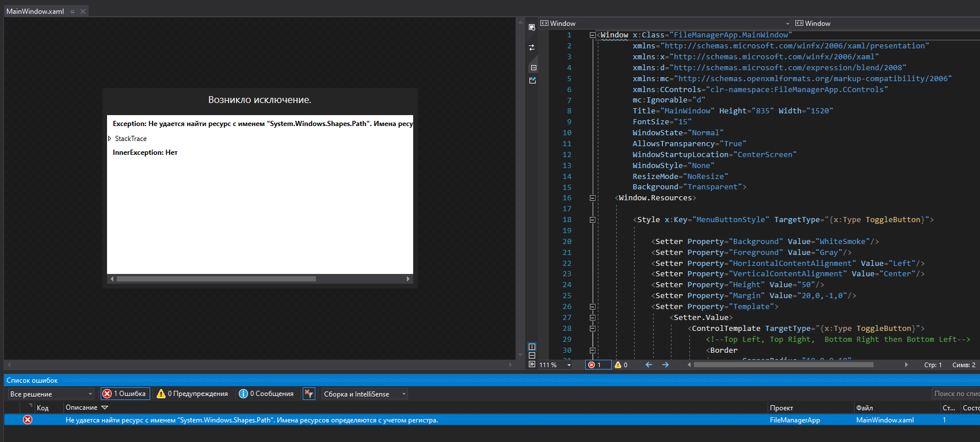Image resolution: width=980 pixels, height=442 pixels.
Task: Collapse the pane with double-chevron icon
Action: click(532, 364)
